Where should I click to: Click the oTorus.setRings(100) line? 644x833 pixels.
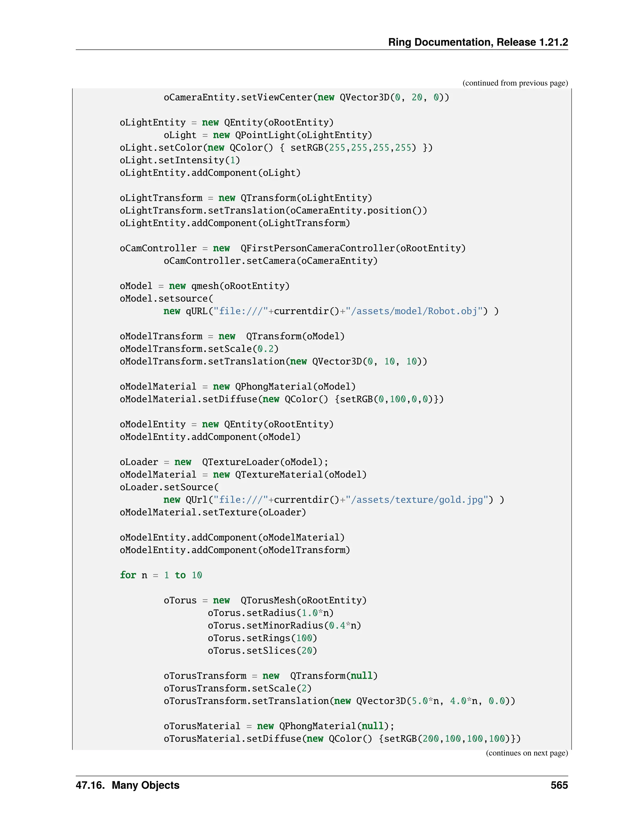[x=262, y=638]
